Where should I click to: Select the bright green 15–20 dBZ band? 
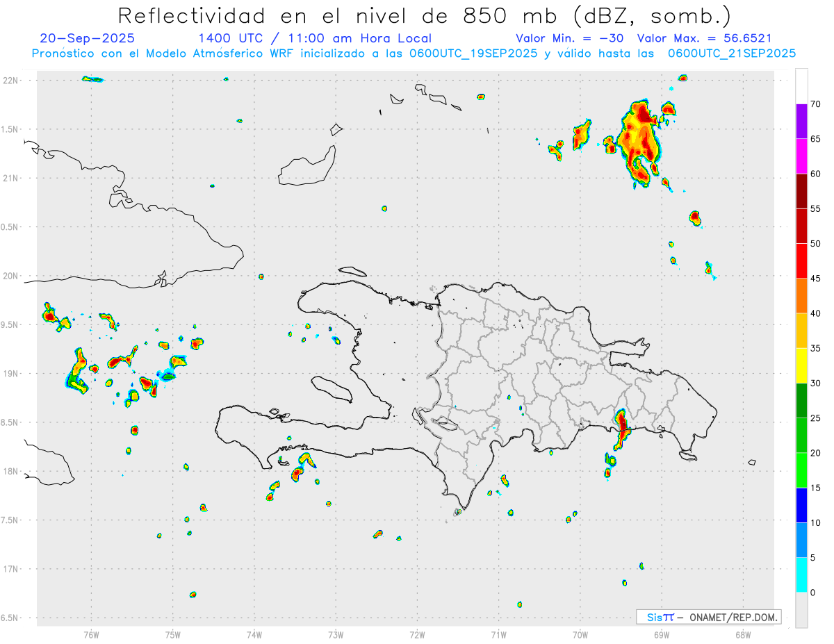click(801, 470)
